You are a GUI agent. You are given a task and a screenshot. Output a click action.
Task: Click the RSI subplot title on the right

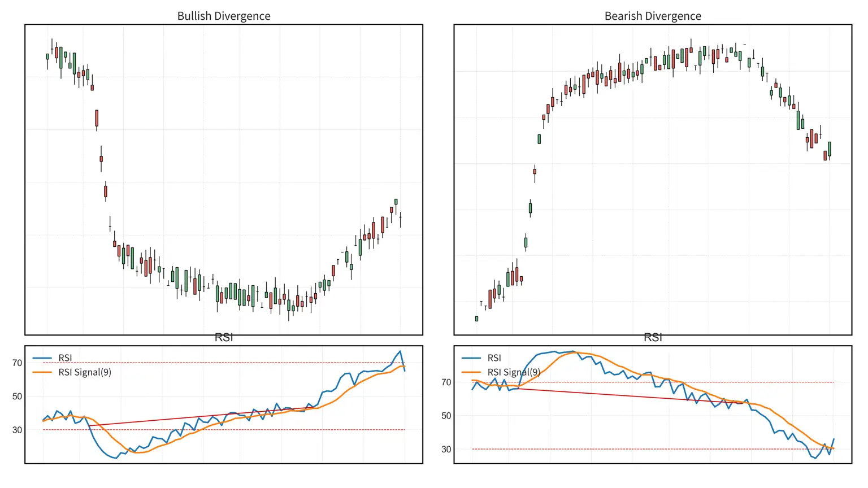point(653,338)
